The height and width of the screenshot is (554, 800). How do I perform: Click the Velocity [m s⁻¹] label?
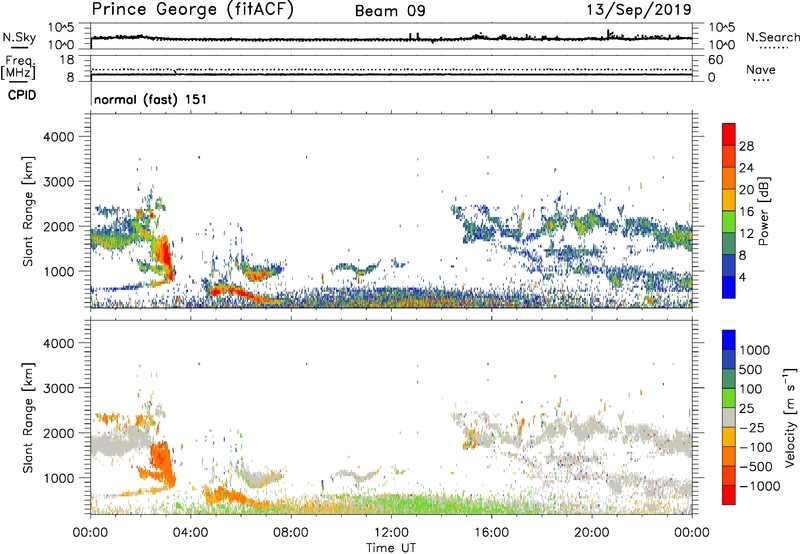(790, 417)
